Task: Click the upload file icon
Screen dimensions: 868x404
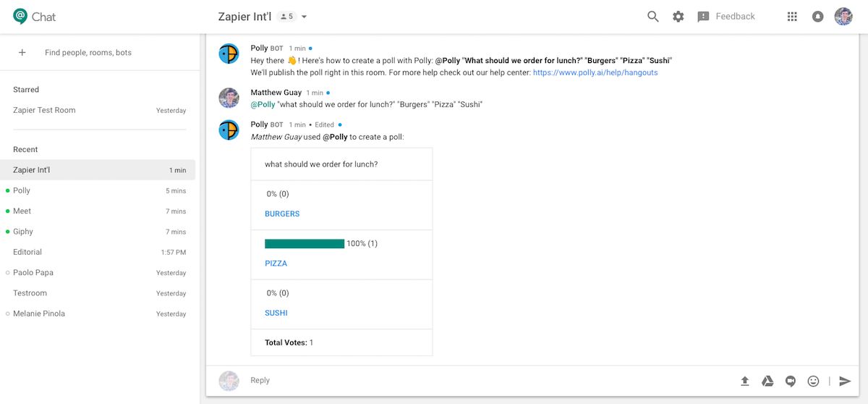Action: (x=745, y=381)
